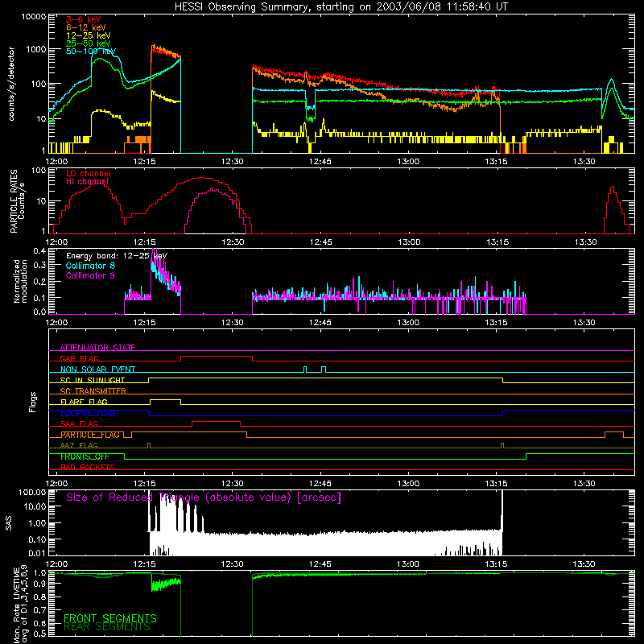The image size is (644, 644).
Task: Click the Flags axis label
Action: point(32,402)
